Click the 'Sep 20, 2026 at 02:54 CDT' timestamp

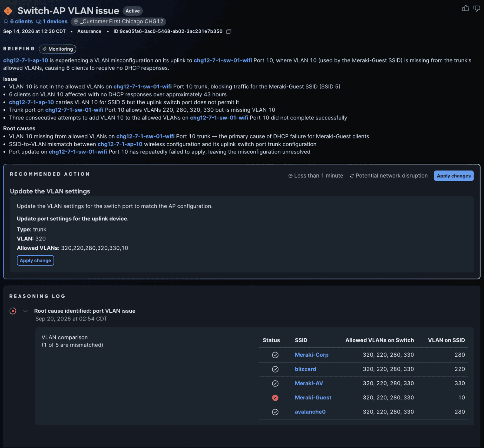71,319
